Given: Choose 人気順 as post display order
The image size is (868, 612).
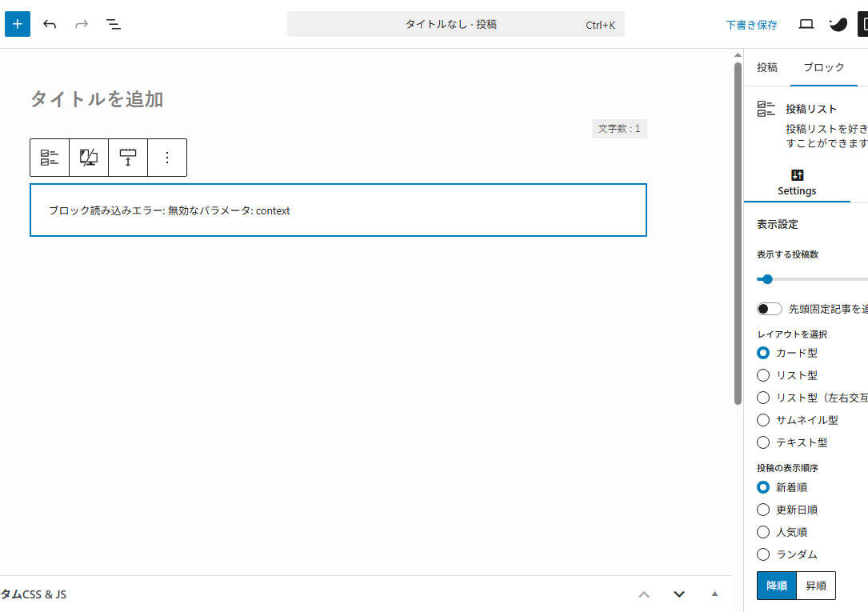Looking at the screenshot, I should point(763,532).
